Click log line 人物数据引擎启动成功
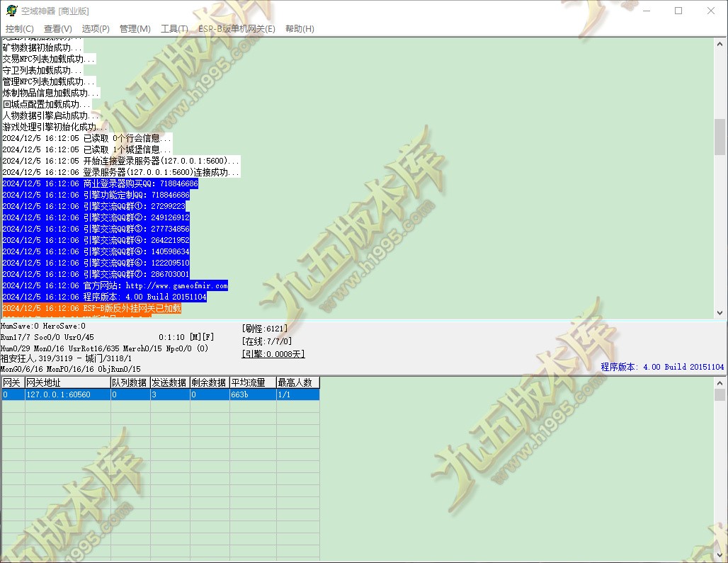Image resolution: width=728 pixels, height=563 pixels. click(51, 115)
